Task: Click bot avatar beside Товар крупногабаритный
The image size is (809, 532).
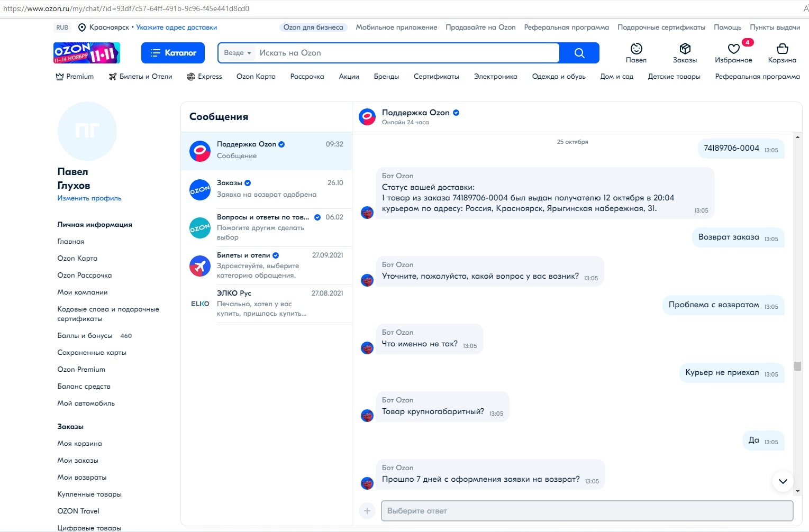Action: [367, 416]
